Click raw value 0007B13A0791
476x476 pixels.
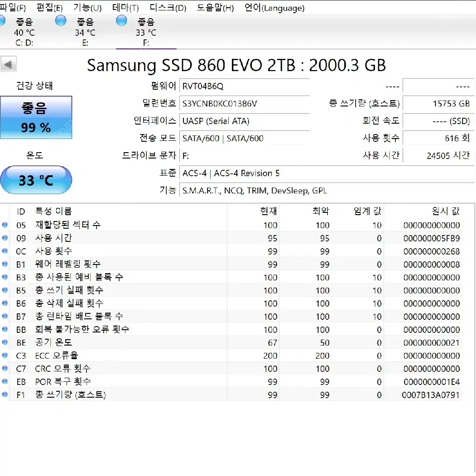tap(431, 395)
